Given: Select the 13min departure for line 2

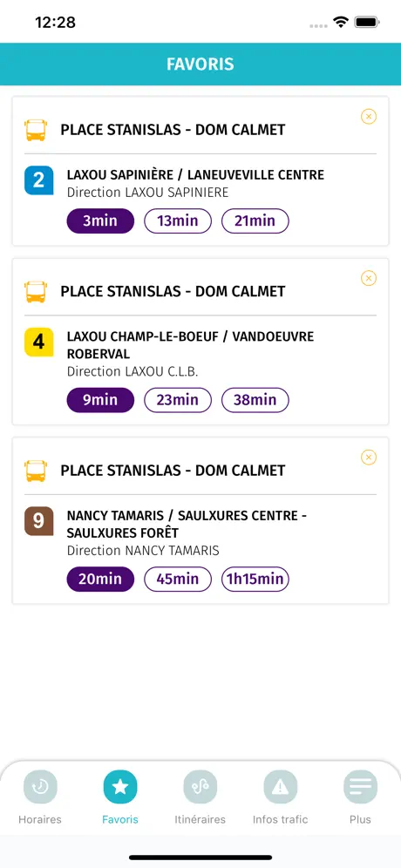Looking at the screenshot, I should click(x=178, y=220).
